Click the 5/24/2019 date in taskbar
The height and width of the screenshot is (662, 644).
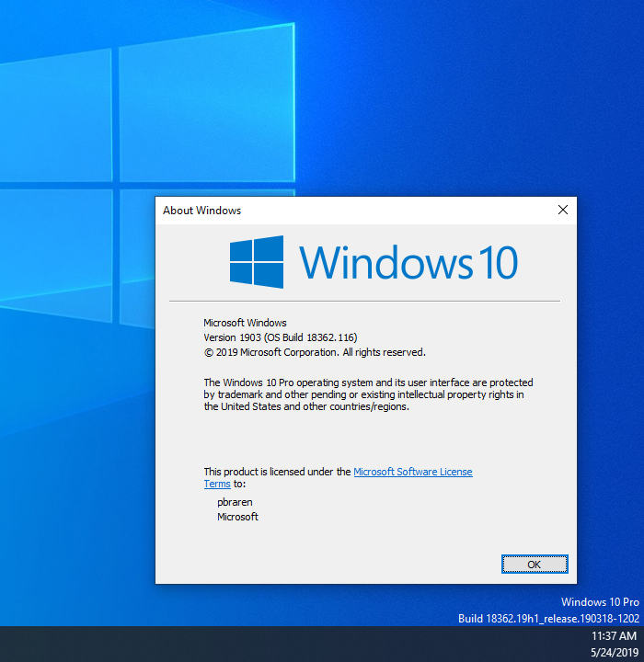coord(615,652)
